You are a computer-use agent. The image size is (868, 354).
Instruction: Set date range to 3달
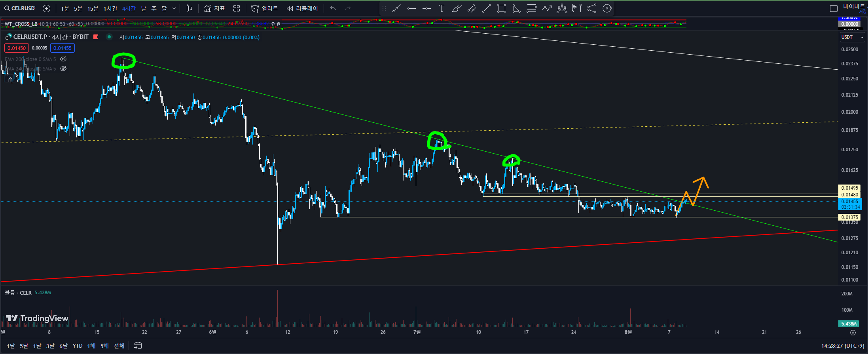click(x=50, y=346)
